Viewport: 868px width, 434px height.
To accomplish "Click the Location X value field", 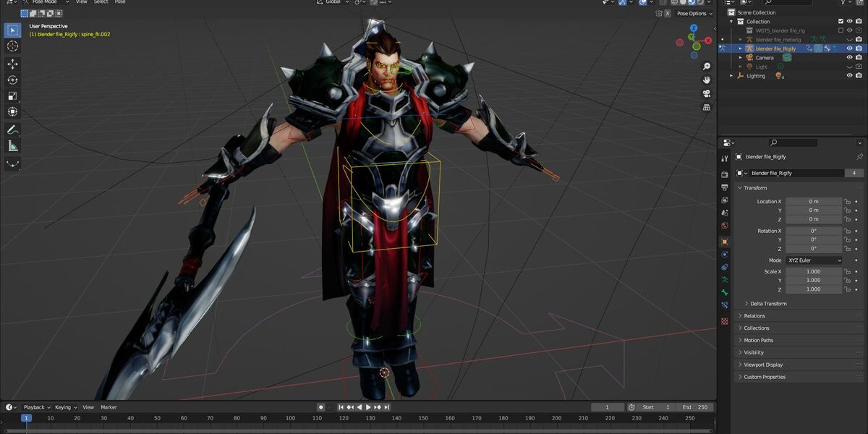I will [814, 202].
